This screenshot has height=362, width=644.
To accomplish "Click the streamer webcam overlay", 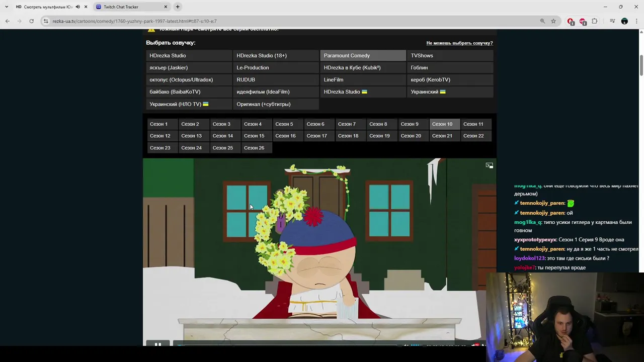I will [x=565, y=317].
